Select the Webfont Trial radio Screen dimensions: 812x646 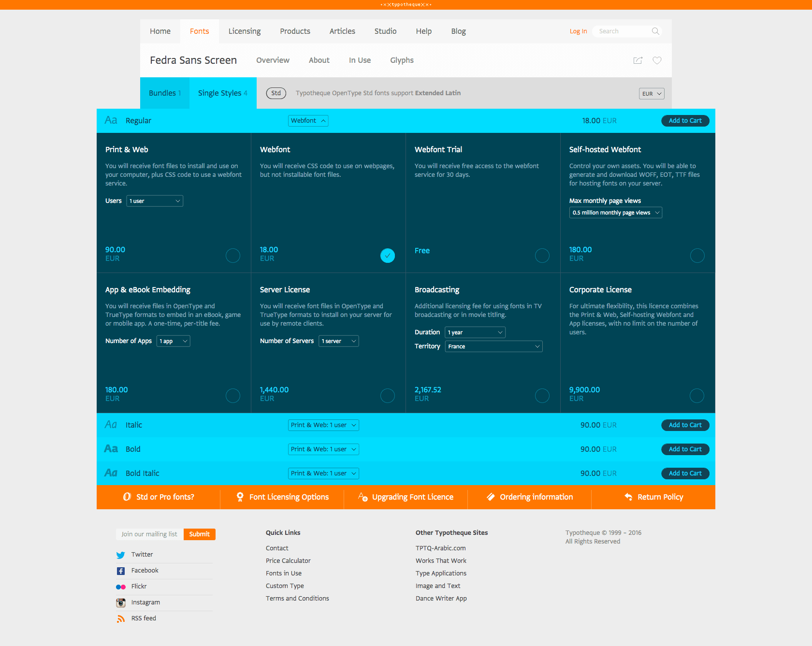542,256
